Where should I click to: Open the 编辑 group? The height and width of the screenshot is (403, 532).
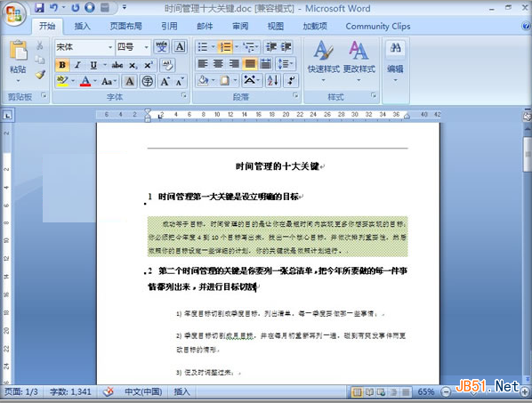coord(395,61)
